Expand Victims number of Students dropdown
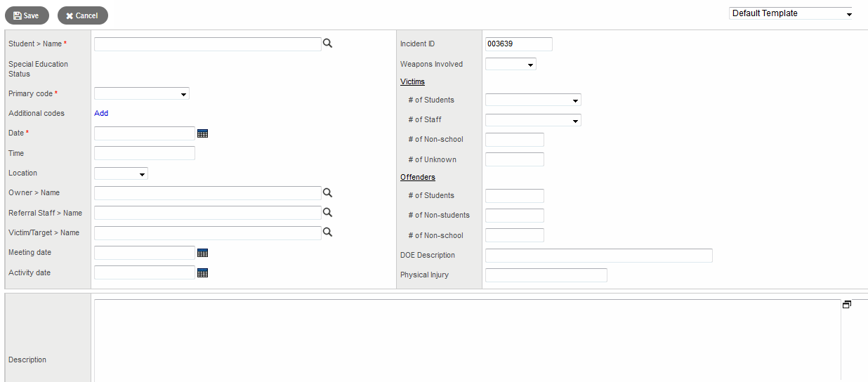Image resolution: width=868 pixels, height=382 pixels. click(533, 100)
